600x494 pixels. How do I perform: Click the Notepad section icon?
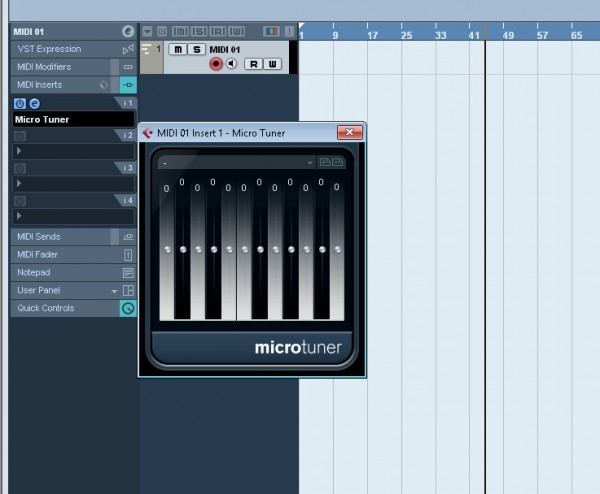pyautogui.click(x=128, y=273)
